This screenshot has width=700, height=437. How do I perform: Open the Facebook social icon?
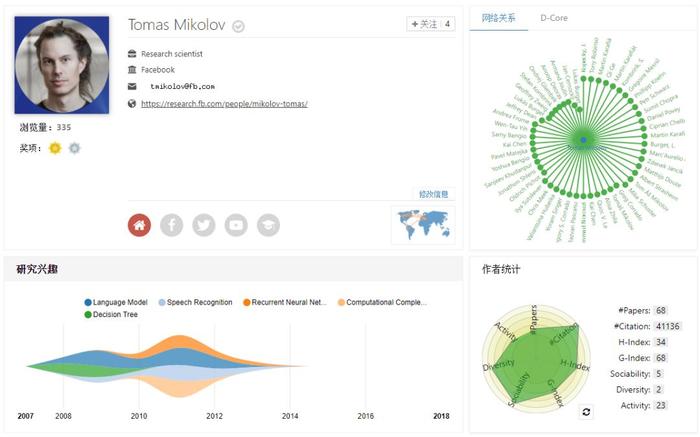171,225
